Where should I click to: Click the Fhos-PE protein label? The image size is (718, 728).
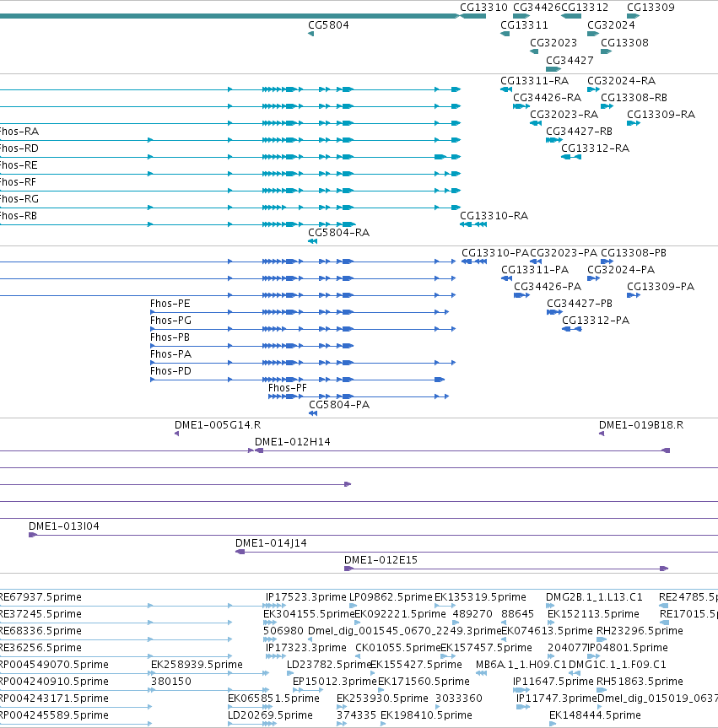click(170, 303)
